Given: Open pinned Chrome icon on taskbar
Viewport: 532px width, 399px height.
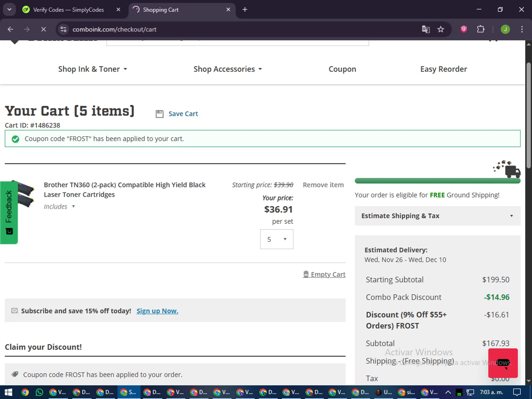Looking at the screenshot, I should coord(25,392).
